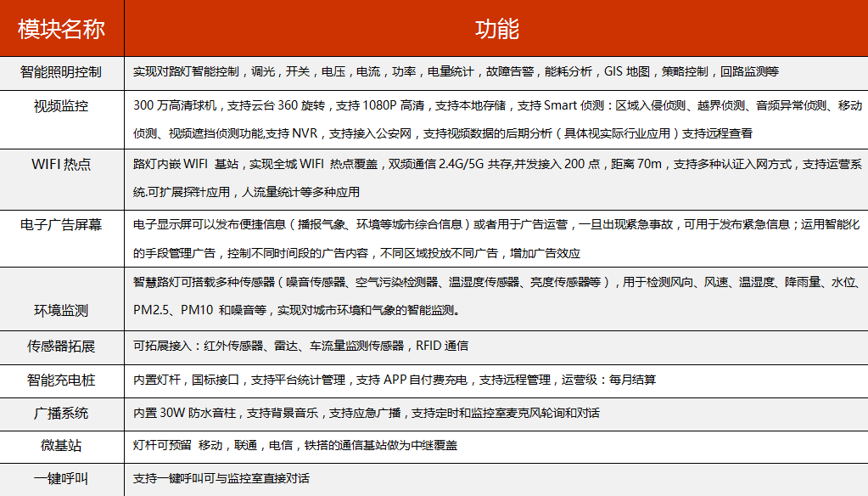This screenshot has height=496, width=868.
Task: Select the 传感器拓展 module cell
Action: (61, 346)
